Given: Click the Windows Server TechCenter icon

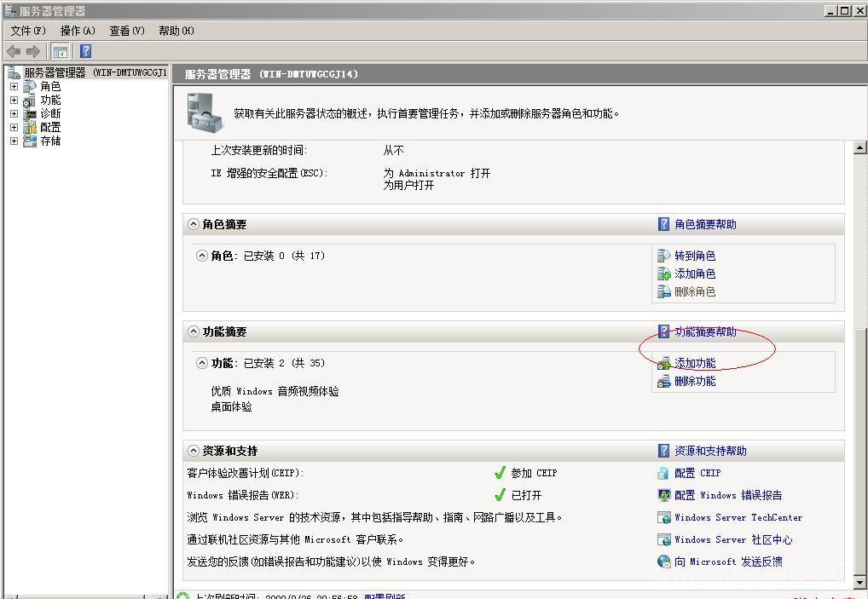Looking at the screenshot, I should [x=663, y=517].
